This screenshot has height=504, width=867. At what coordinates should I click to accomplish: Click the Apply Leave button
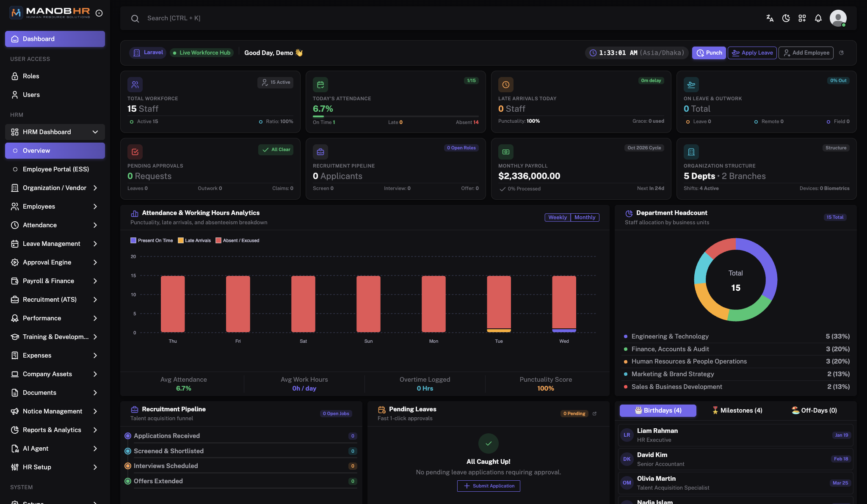pyautogui.click(x=752, y=53)
